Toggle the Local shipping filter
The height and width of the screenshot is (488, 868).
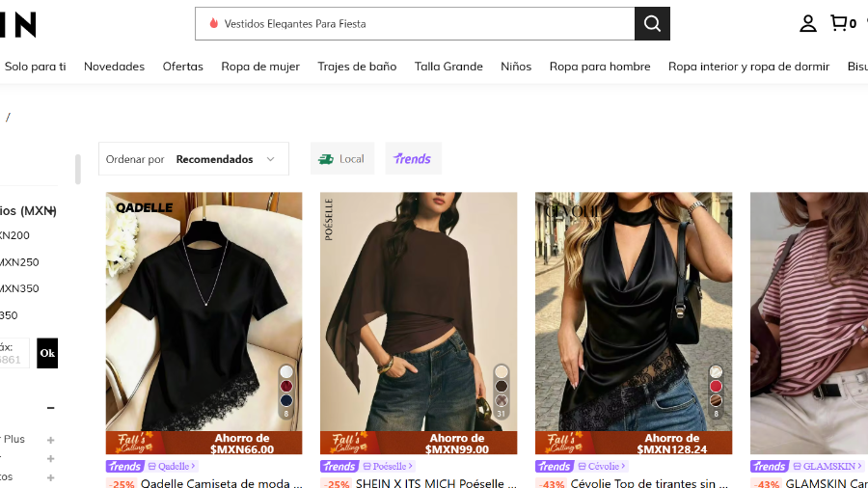click(x=342, y=159)
